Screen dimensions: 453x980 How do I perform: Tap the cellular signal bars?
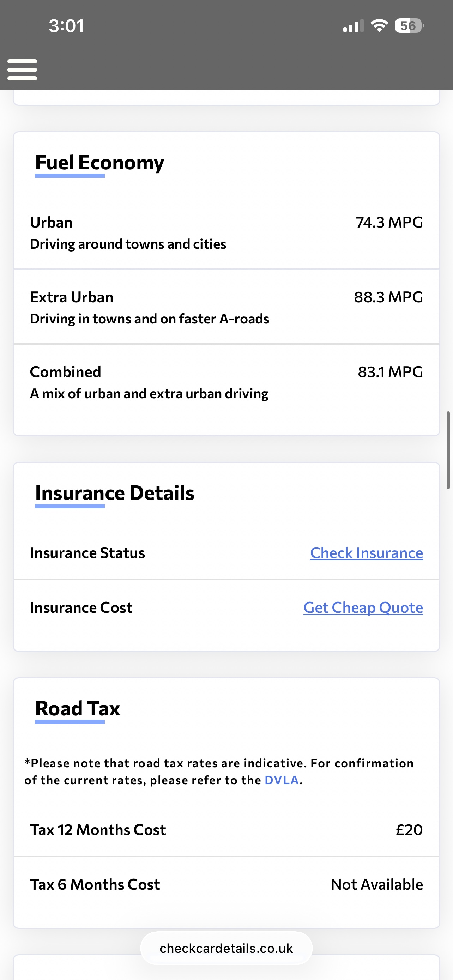tap(352, 26)
